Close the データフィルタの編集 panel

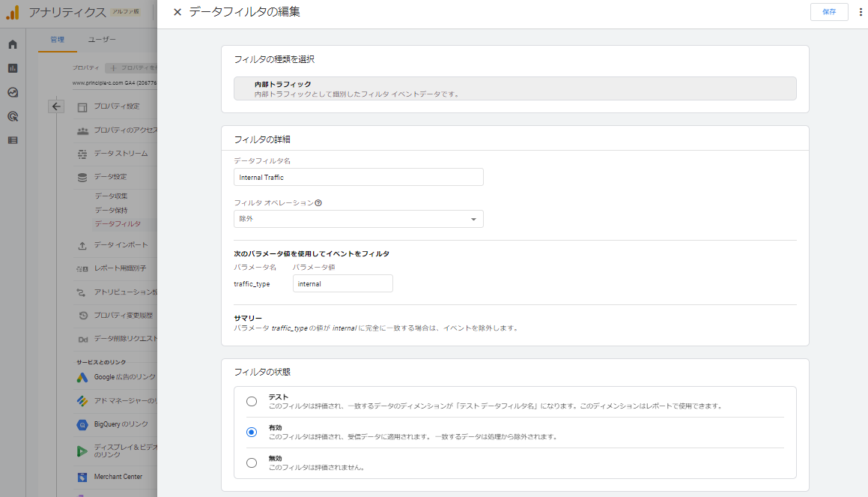[177, 12]
